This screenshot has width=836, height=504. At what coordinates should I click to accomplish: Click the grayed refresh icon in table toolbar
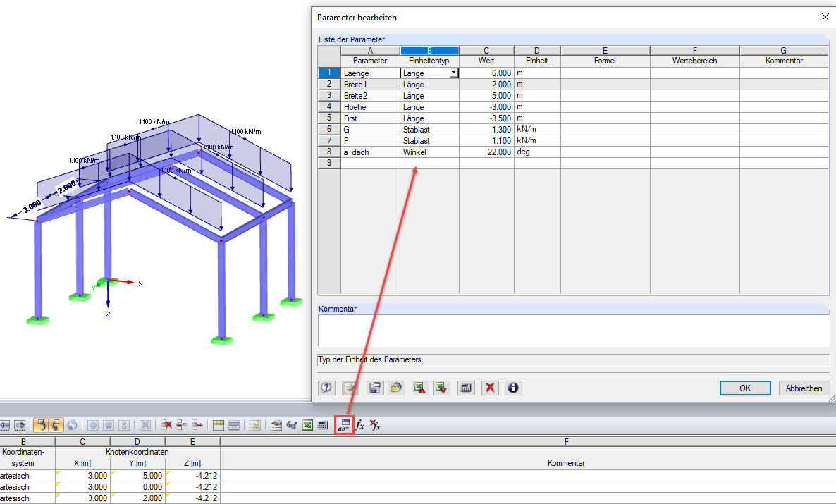pos(72,425)
